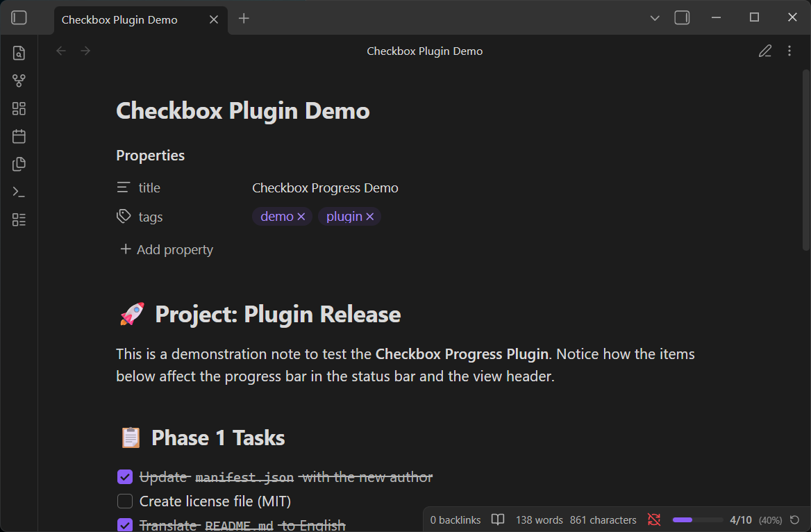
Task: Click bold Checkbox Progress Plugin text
Action: 462,354
